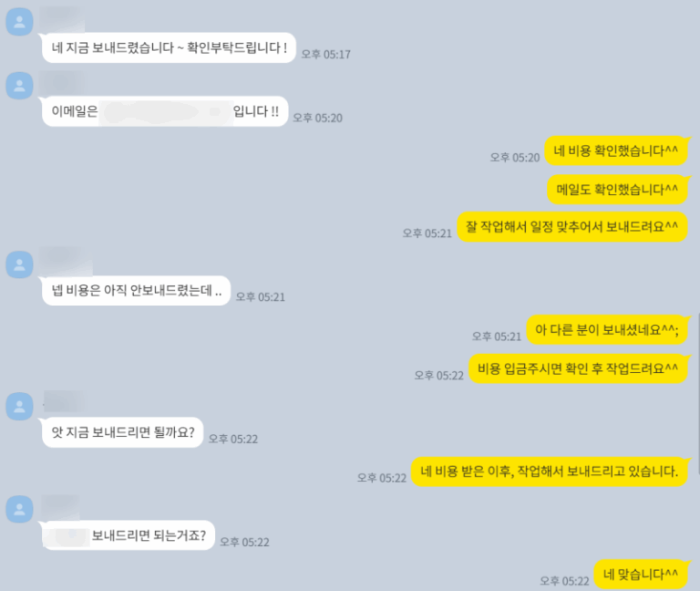Open the avatar next to the 이메일은 message
700x591 pixels.
click(19, 86)
